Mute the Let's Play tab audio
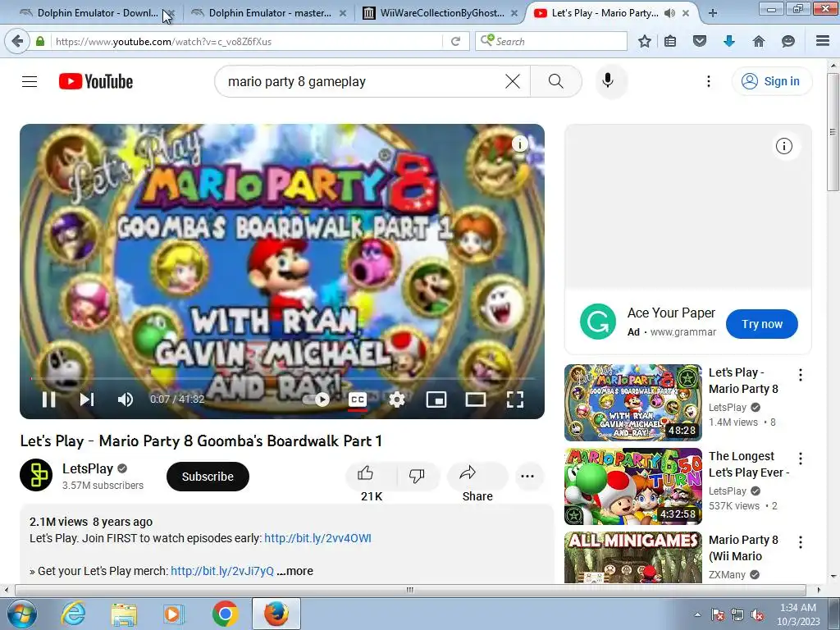This screenshot has height=630, width=840. (669, 13)
